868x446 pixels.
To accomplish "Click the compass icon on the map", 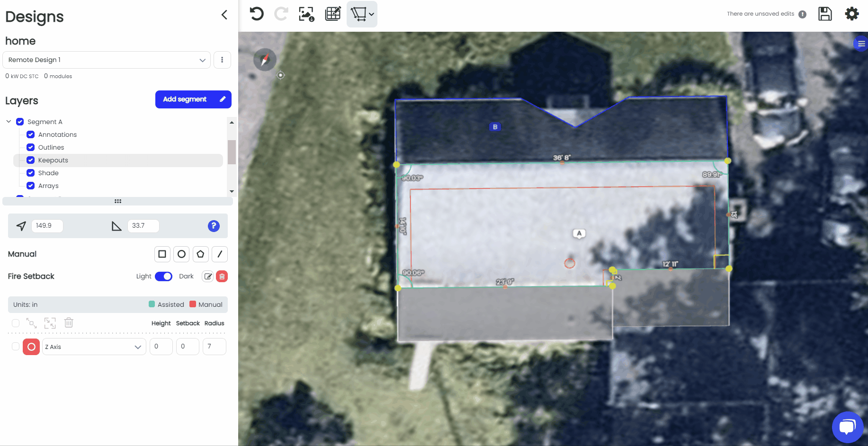I will click(x=265, y=60).
